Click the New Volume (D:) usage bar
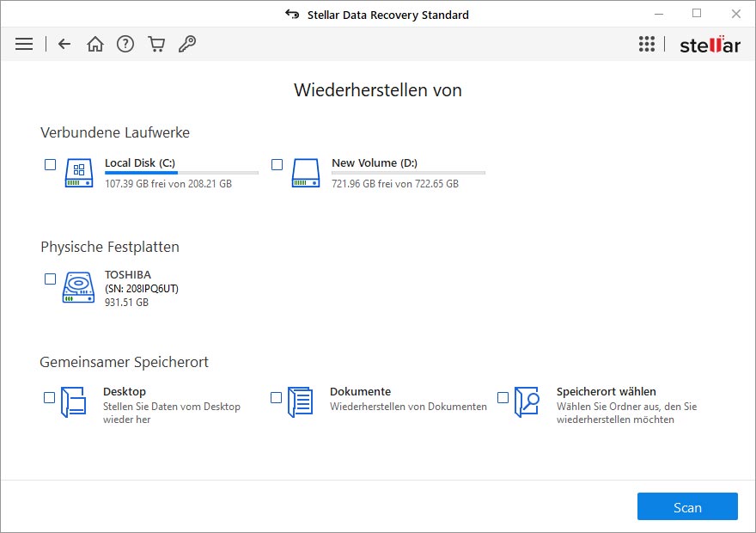Screen dimensions: 756x533 [x=408, y=173]
